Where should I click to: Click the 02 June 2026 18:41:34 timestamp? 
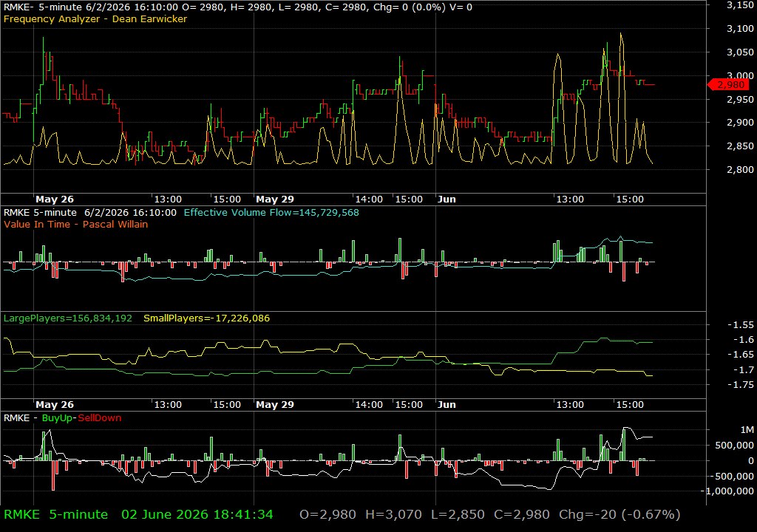click(197, 514)
